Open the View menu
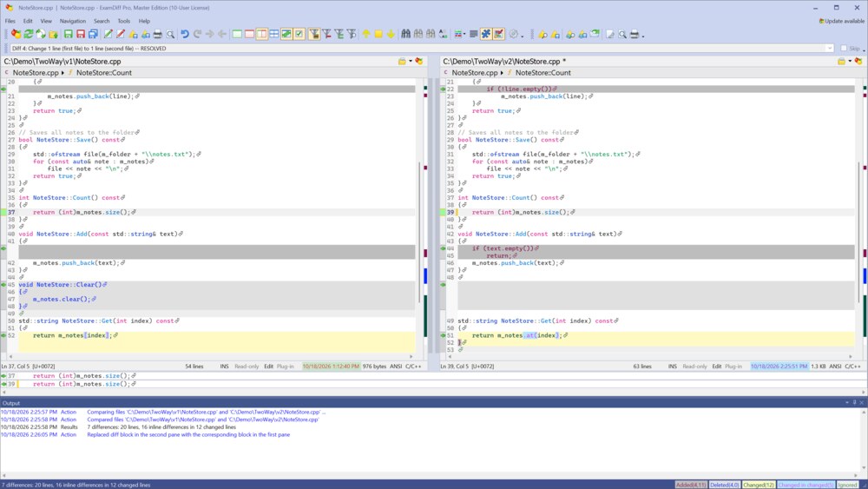Image resolution: width=868 pixels, height=489 pixels. pos(46,21)
